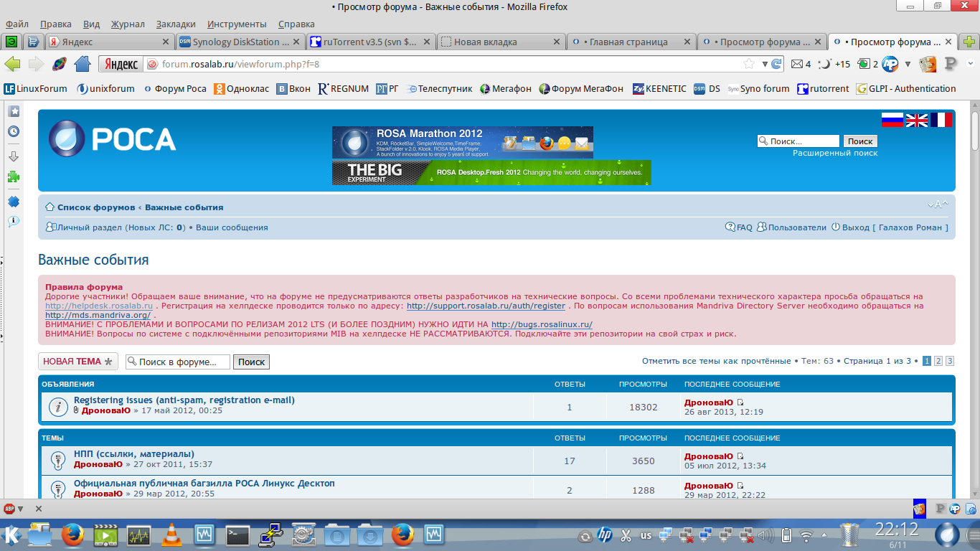Open the Расширенный поиск link

click(835, 153)
